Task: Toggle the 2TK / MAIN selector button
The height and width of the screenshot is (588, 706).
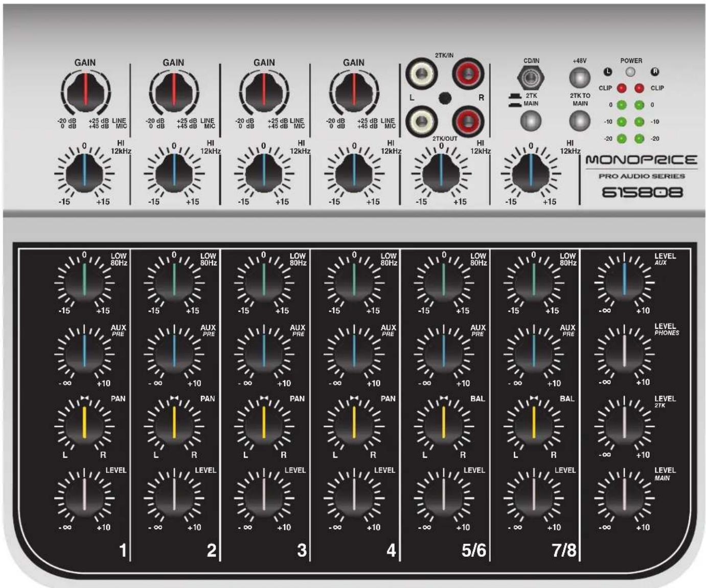Action: (x=531, y=121)
